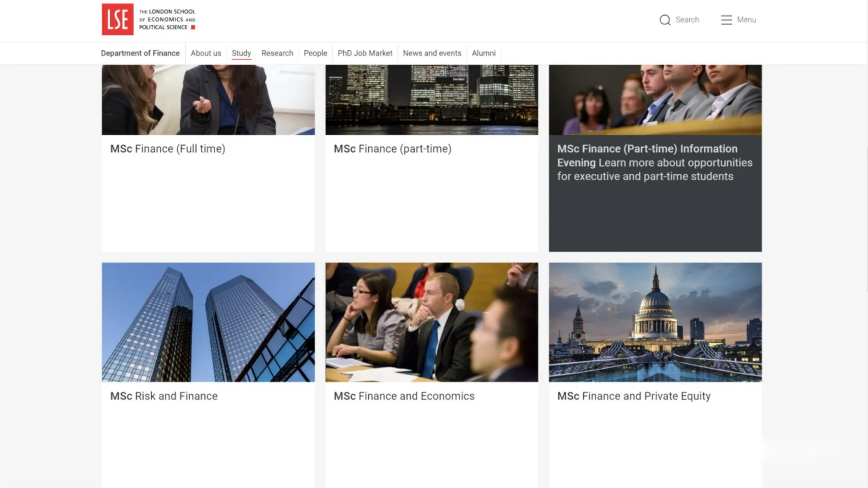
Task: Open the MSc Finance and Private Equity link
Action: (634, 396)
